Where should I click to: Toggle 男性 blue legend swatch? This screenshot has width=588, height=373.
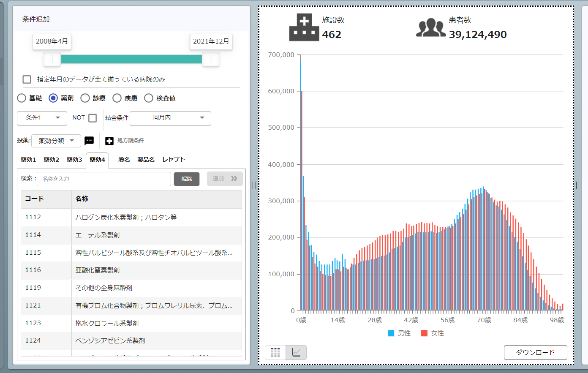(x=391, y=333)
